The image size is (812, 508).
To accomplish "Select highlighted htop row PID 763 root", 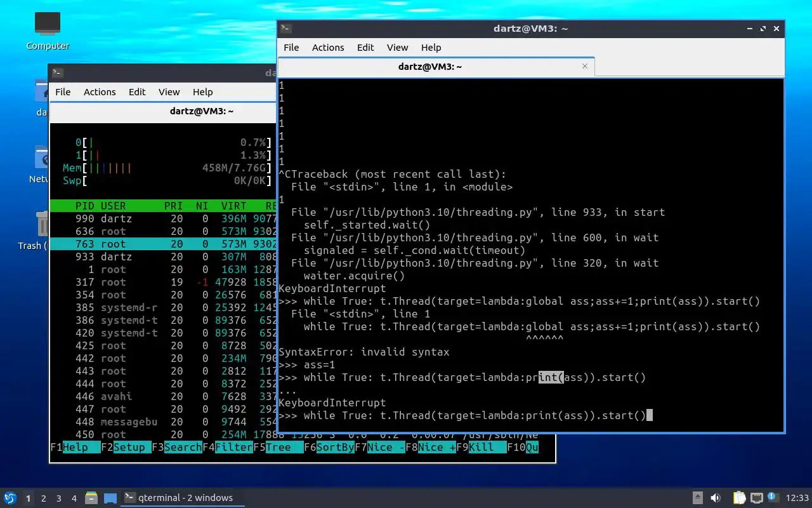I will [x=164, y=244].
